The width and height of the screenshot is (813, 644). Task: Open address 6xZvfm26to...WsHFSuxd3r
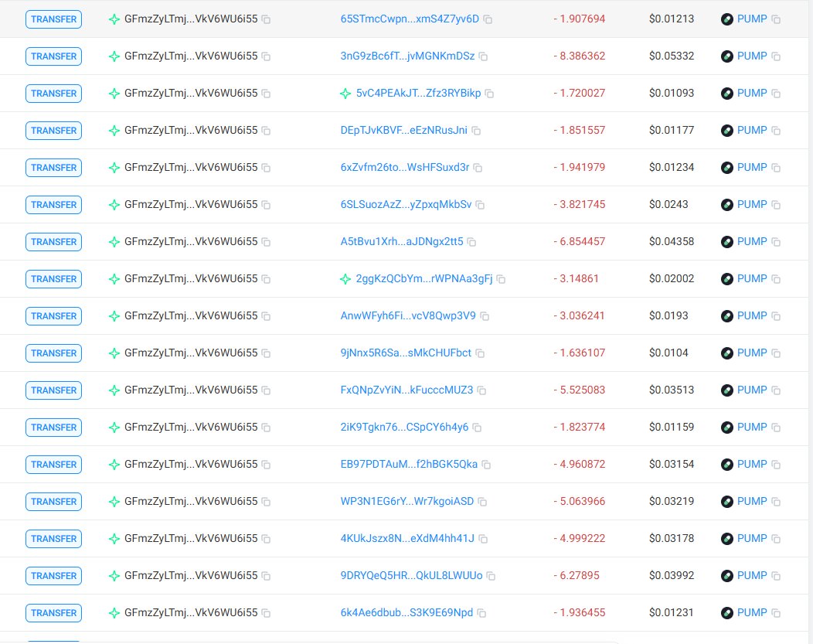click(405, 168)
